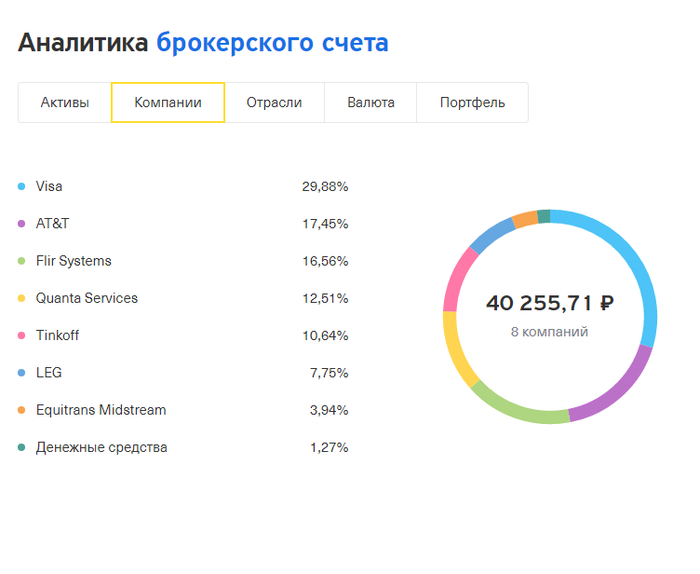Click the 8 компаний label in chart

point(550,332)
